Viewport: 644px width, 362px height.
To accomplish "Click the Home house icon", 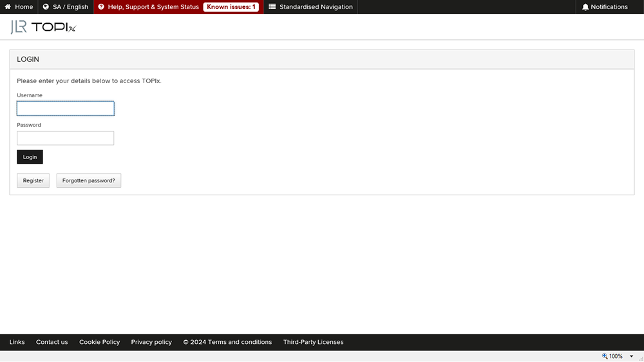I will coord(8,6).
